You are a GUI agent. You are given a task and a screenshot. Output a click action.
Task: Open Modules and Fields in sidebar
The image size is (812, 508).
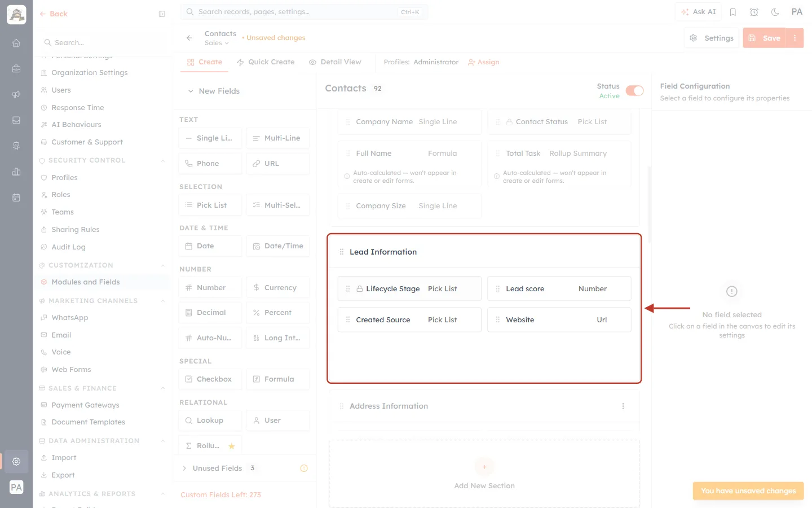point(86,282)
